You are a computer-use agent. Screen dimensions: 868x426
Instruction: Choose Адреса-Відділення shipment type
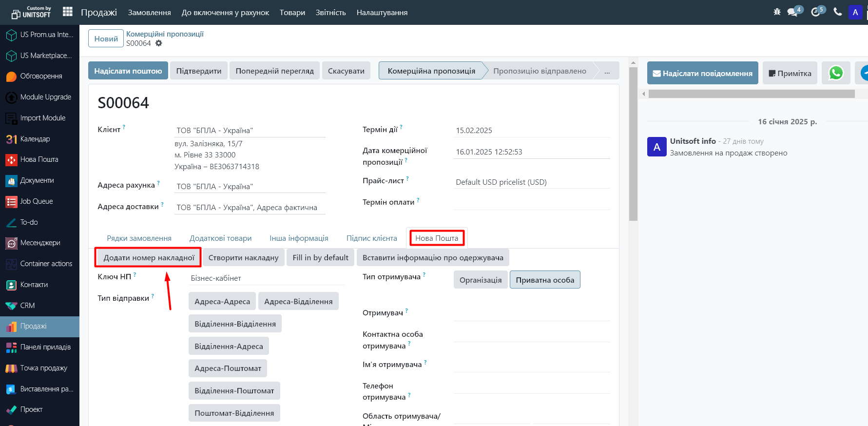coord(298,301)
